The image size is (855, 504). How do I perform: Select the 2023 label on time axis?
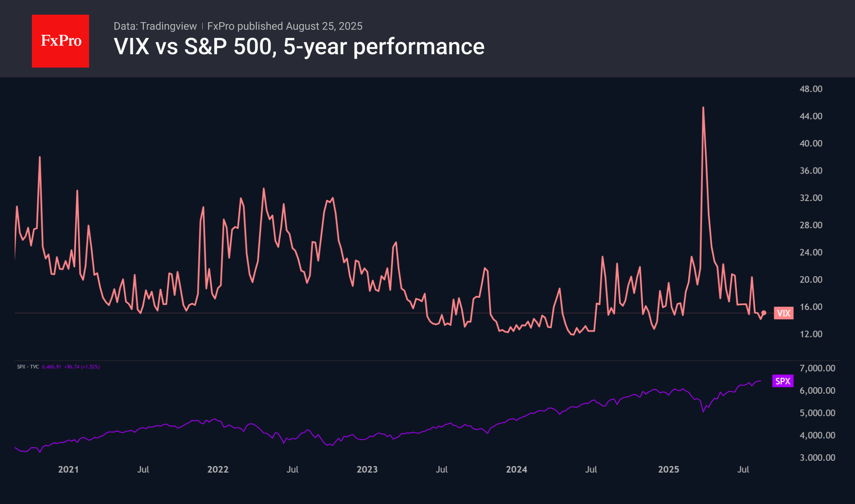pyautogui.click(x=367, y=469)
